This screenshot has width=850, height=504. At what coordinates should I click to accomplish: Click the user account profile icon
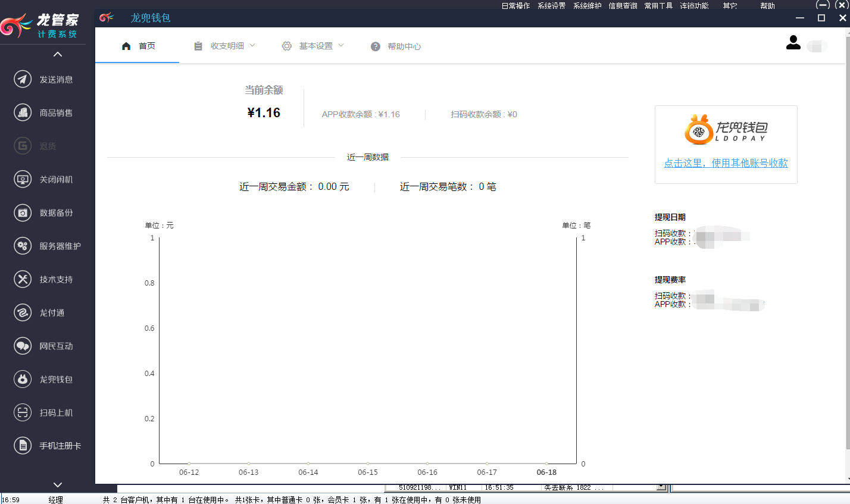click(x=793, y=43)
